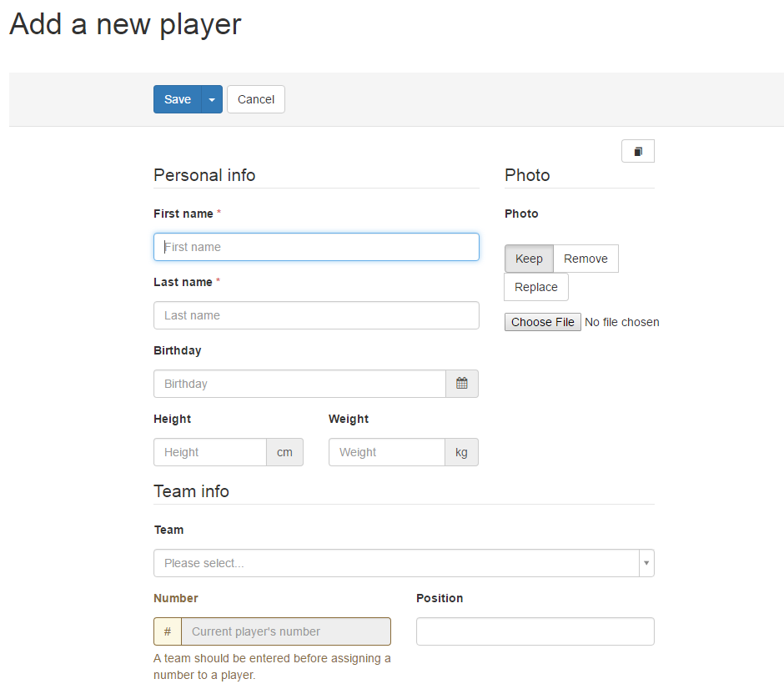Click the duplicate icon button above Photo
The height and width of the screenshot is (699, 784).
[638, 151]
